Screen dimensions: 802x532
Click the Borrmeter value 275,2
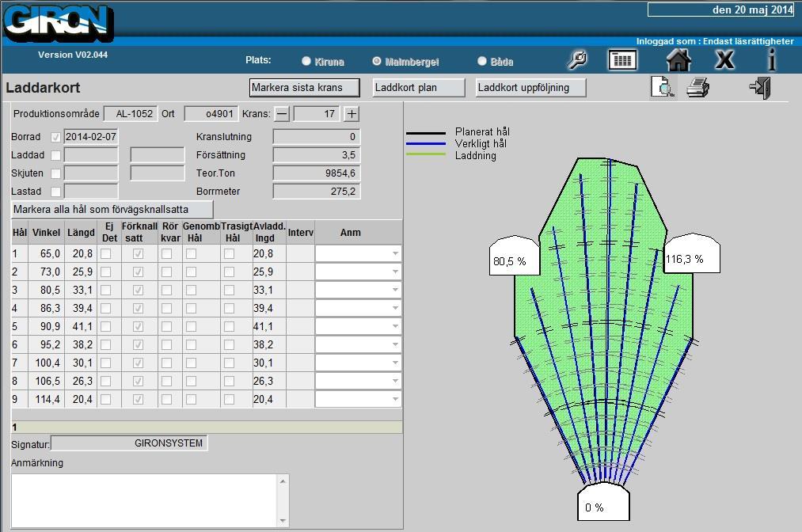point(317,192)
